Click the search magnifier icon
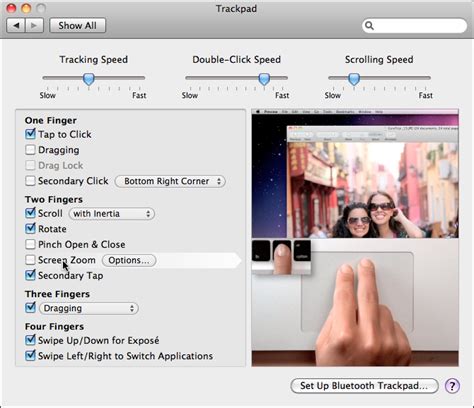The width and height of the screenshot is (474, 408). pyautogui.click(x=369, y=26)
